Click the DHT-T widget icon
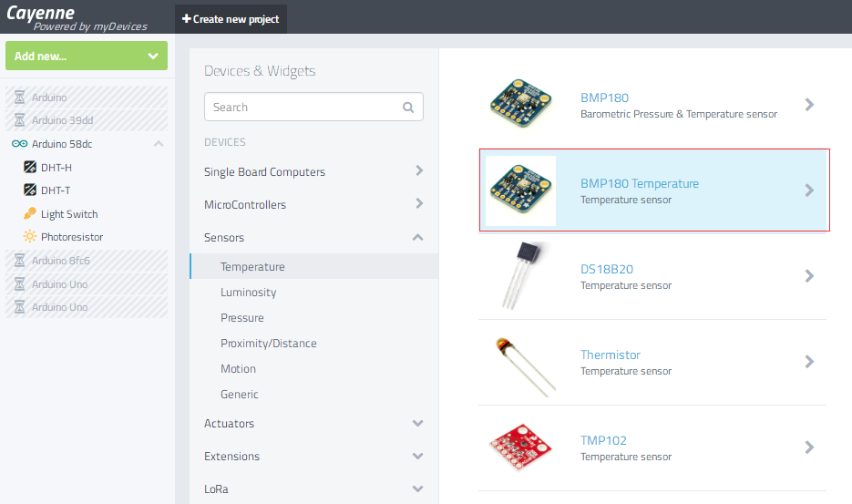Image resolution: width=852 pixels, height=504 pixels. [30, 190]
